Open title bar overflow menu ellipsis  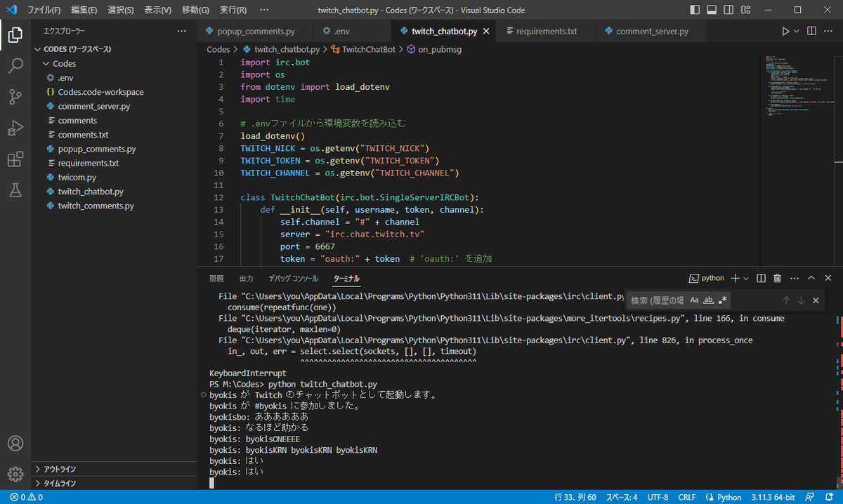(x=263, y=10)
